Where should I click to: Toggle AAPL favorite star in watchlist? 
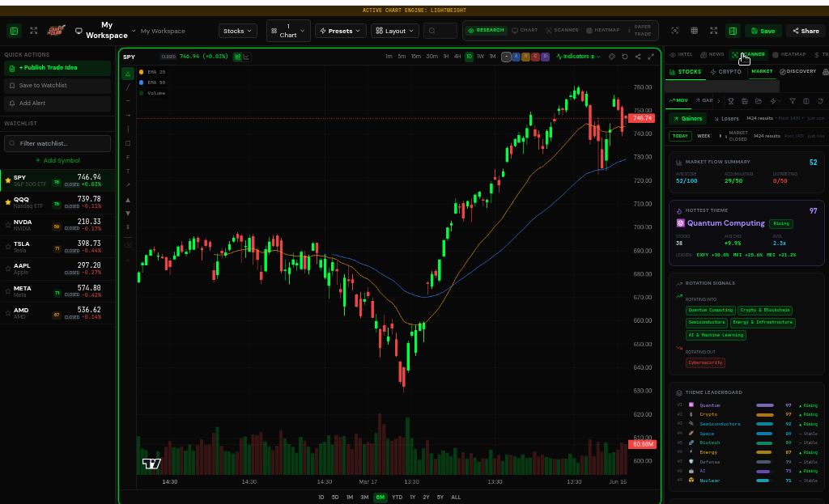click(8, 269)
